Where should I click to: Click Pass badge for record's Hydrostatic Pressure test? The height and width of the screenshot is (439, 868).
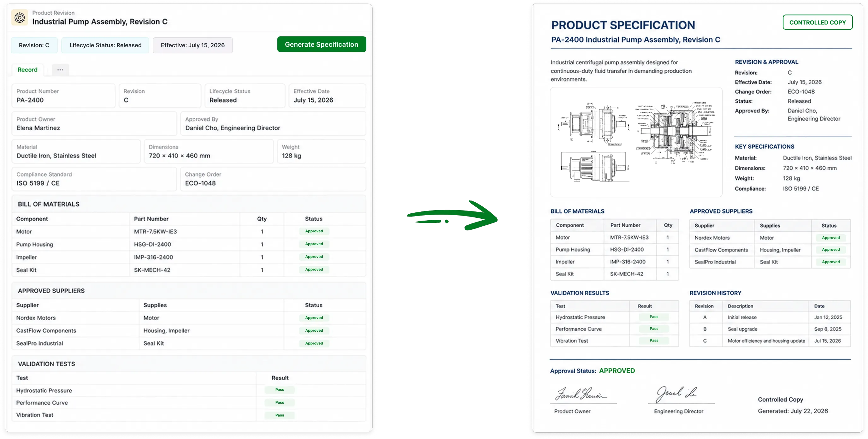click(x=280, y=390)
